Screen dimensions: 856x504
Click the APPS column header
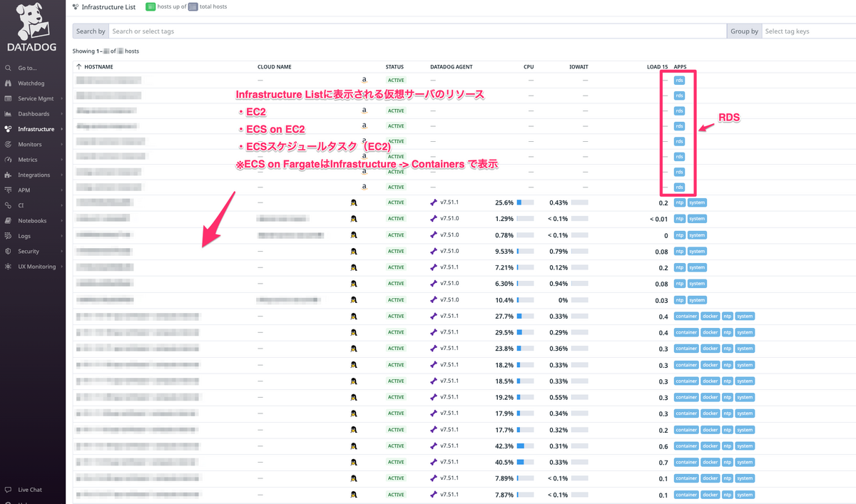(681, 67)
